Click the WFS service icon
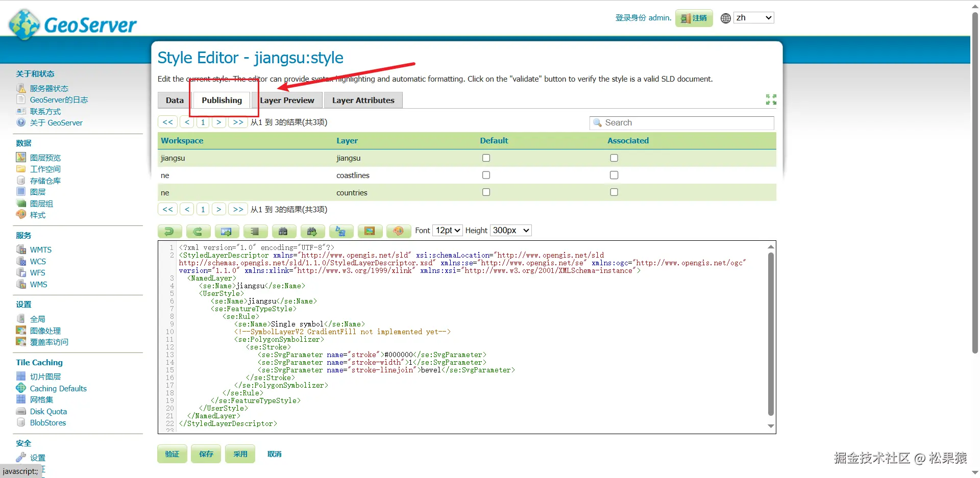 pos(21,273)
